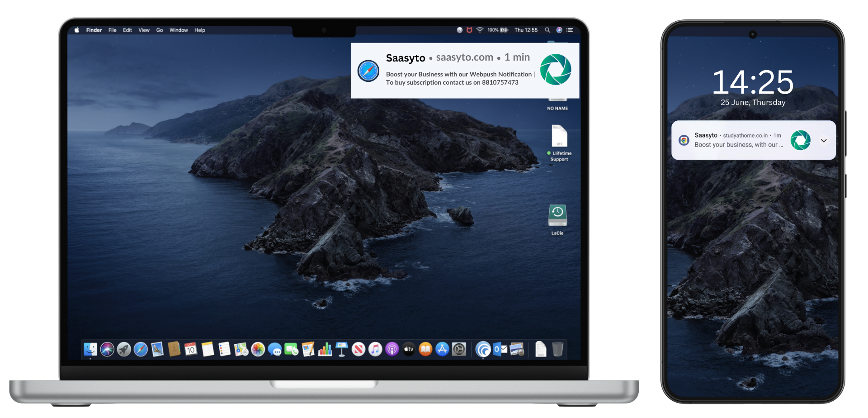Open the document file in dock
This screenshot has width=868, height=418.
pos(541,349)
